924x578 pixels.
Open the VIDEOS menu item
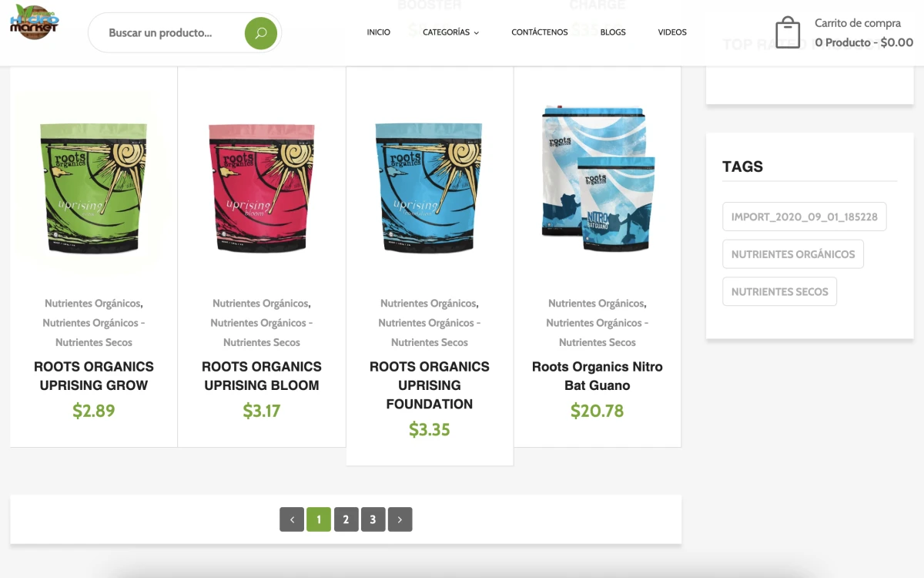pyautogui.click(x=672, y=32)
